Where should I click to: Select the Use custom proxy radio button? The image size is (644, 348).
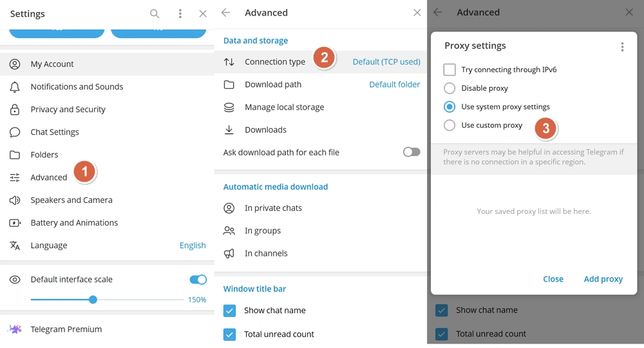(450, 125)
